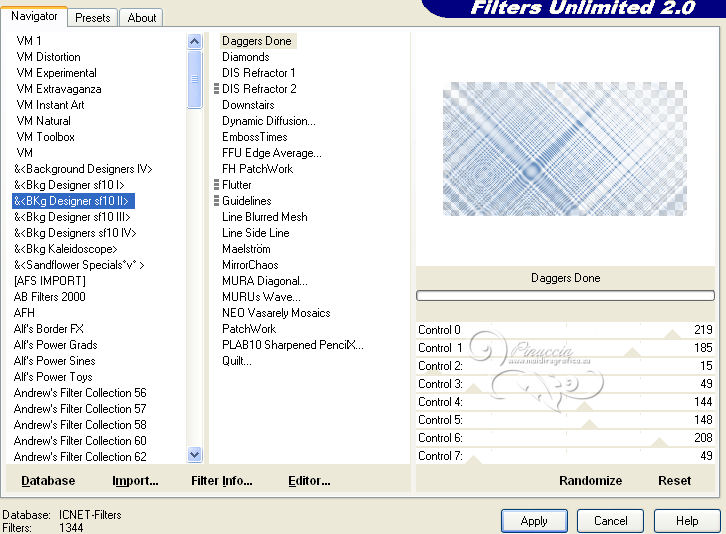Choose the Diamonds filter
The width and height of the screenshot is (726, 534).
(x=246, y=57)
